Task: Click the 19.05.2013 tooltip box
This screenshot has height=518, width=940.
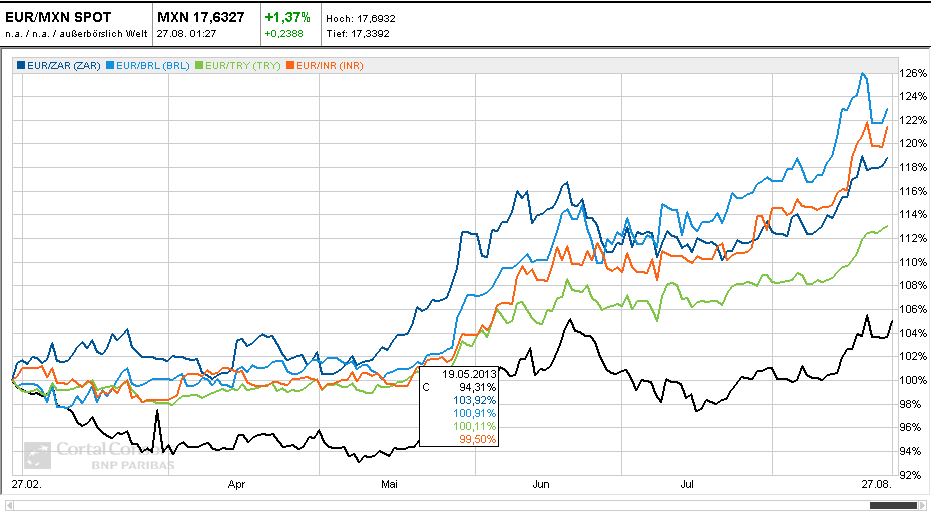Action: click(459, 406)
